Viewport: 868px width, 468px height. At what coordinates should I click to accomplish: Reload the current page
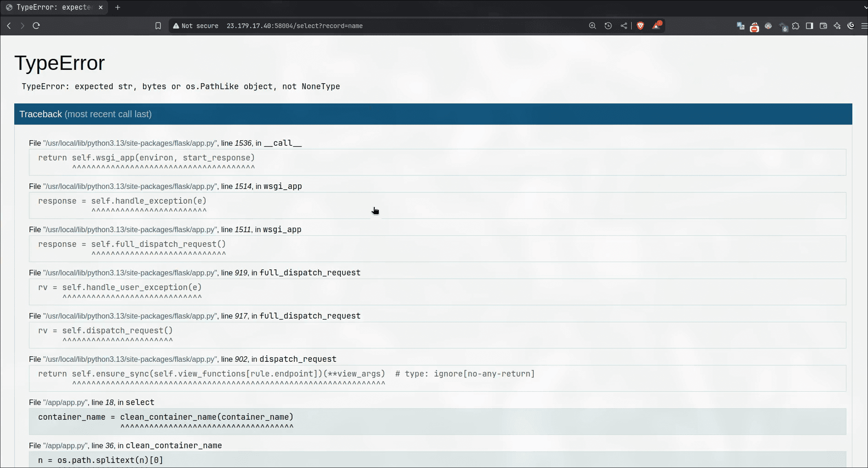click(36, 26)
